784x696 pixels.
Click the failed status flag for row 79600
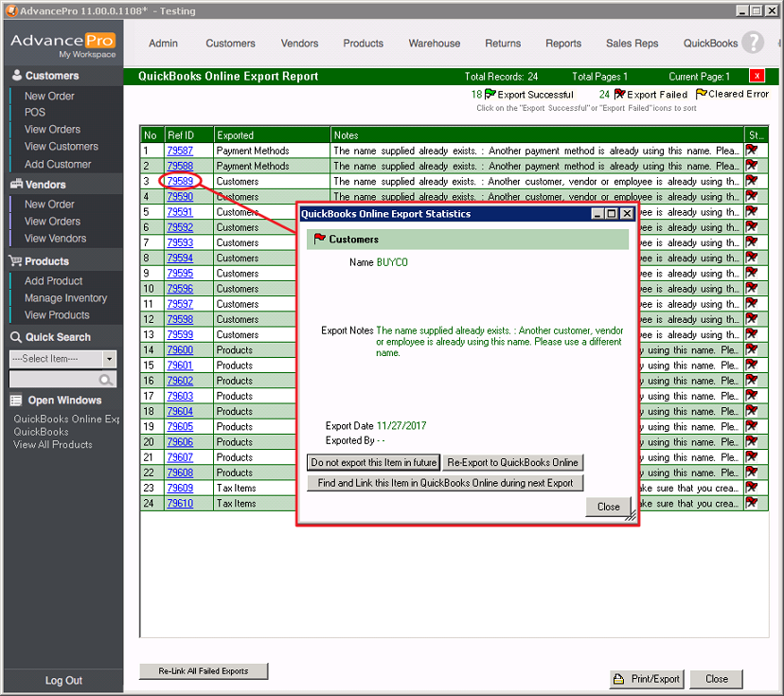coord(751,349)
